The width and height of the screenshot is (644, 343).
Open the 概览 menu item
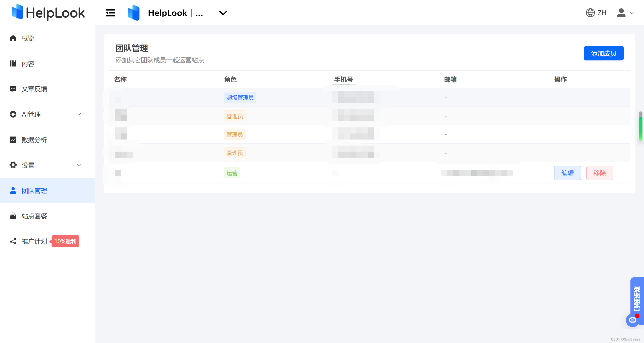(28, 38)
